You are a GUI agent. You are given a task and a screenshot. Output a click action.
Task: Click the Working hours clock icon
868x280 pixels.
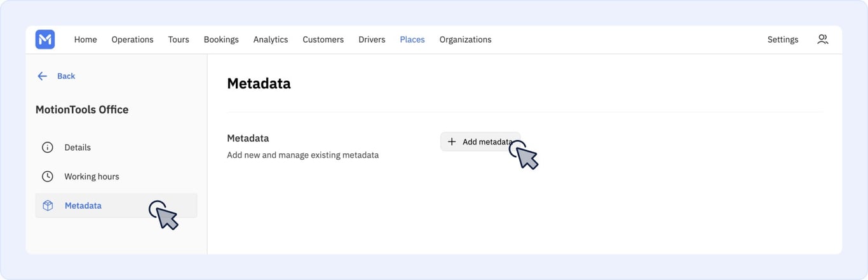click(x=48, y=177)
